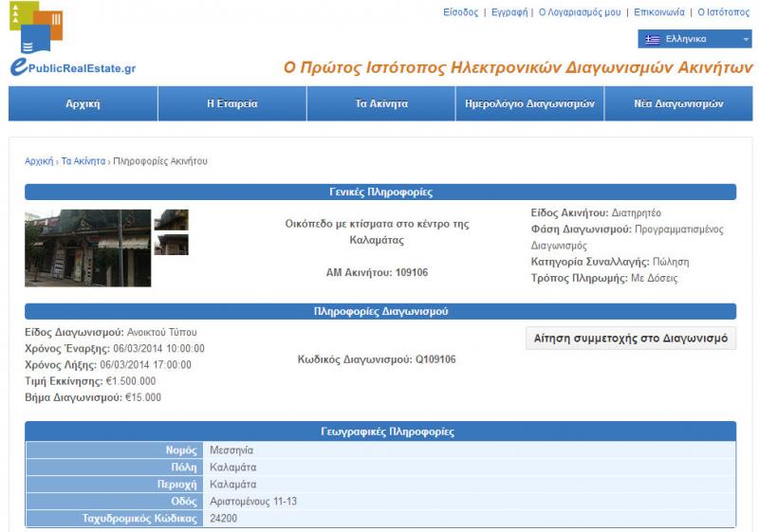
Task: Click the ePublicRealEstate.gr logo
Action: pos(73,39)
